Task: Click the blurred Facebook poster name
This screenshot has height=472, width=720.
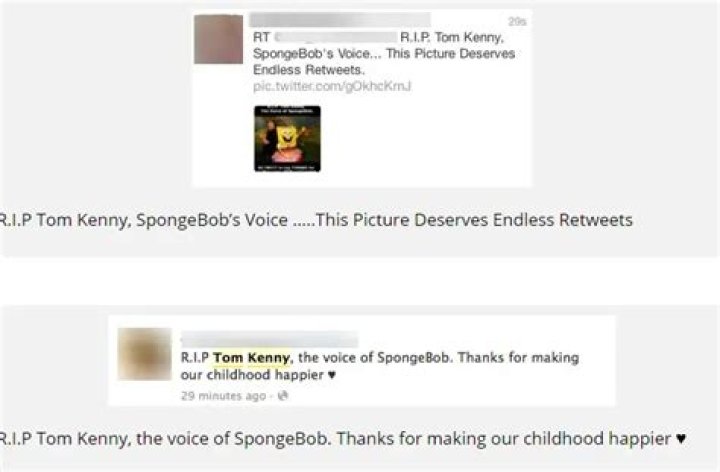Action: (270, 339)
